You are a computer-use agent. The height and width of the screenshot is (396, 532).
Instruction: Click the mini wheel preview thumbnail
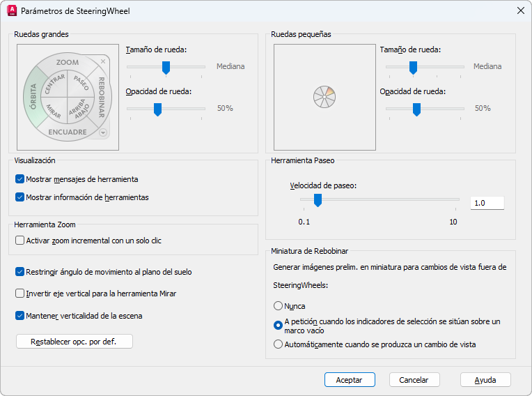(324, 97)
